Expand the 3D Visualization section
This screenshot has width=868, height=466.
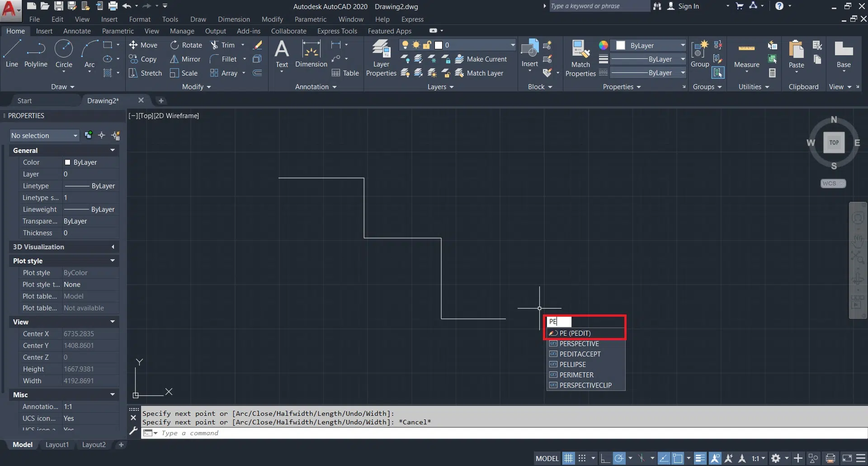point(113,247)
